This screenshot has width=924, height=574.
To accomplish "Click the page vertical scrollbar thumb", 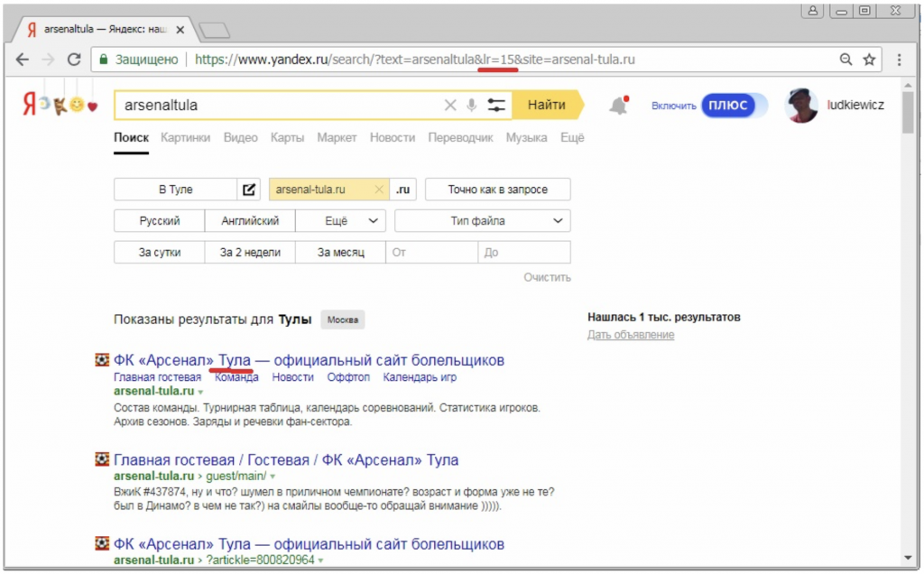I will [x=908, y=113].
